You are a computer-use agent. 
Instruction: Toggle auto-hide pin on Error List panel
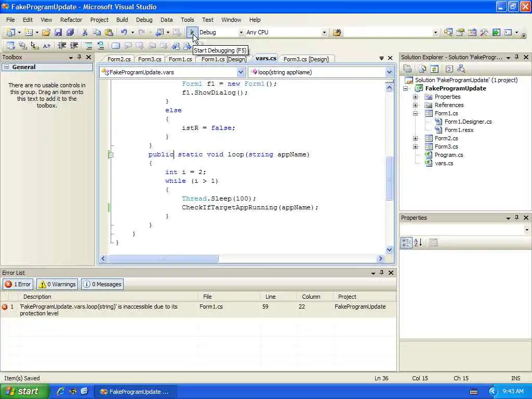click(x=382, y=272)
